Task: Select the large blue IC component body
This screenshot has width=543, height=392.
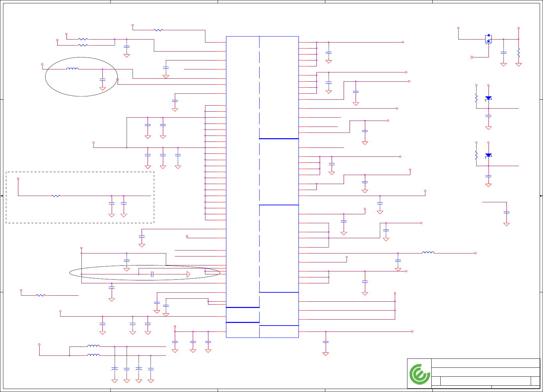Action: click(262, 187)
